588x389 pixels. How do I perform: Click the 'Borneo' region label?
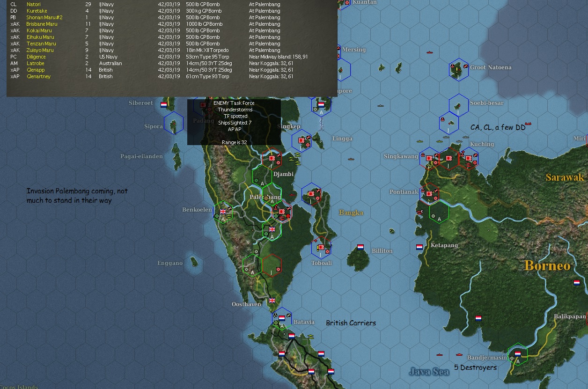click(x=548, y=265)
